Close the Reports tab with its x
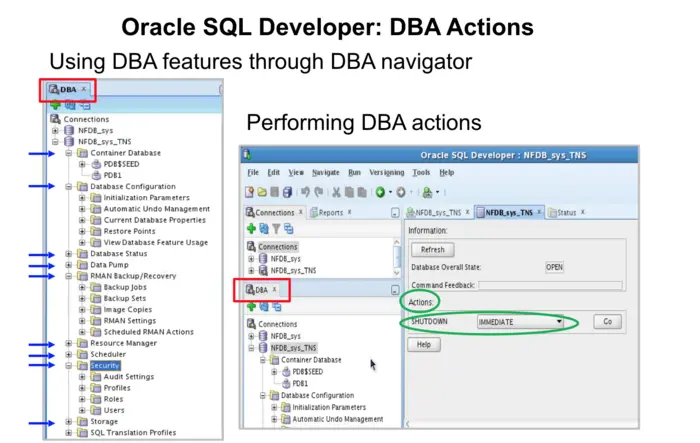700x443 pixels. point(350,212)
